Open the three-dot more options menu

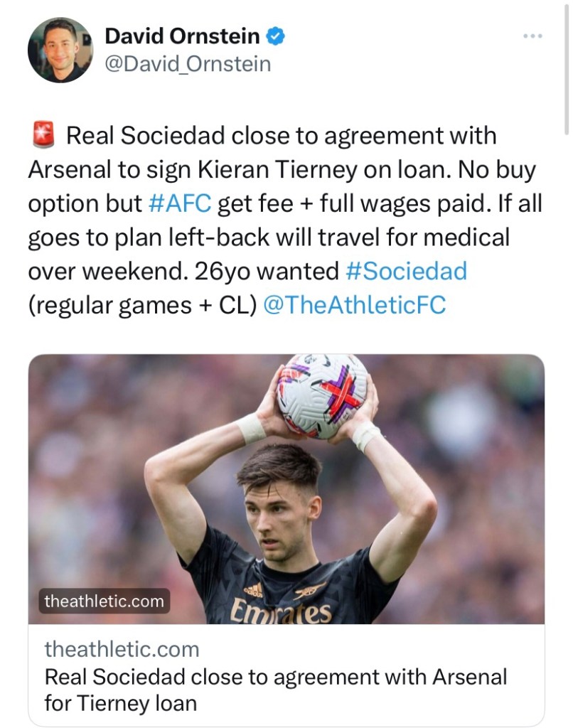click(x=532, y=36)
